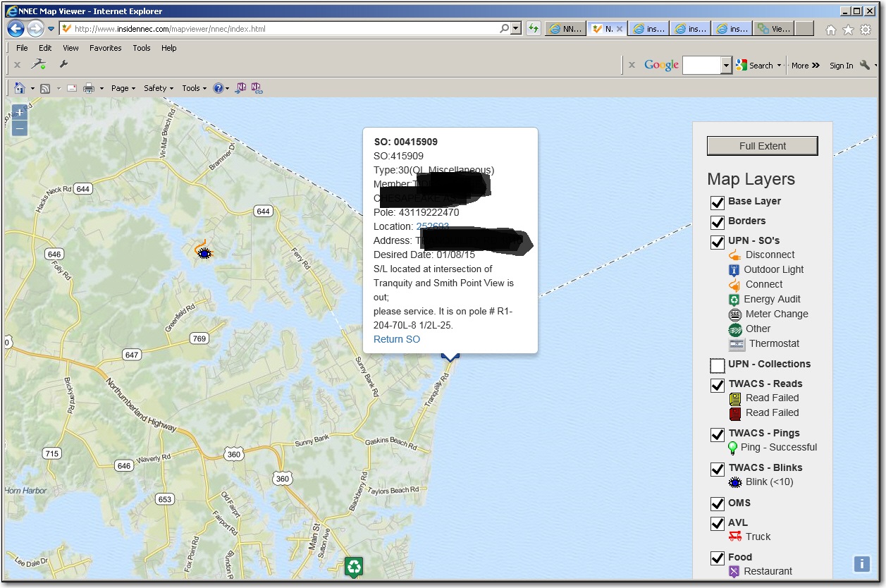This screenshot has height=588, width=886.
Task: Click the blink marker on the map
Action: point(204,252)
